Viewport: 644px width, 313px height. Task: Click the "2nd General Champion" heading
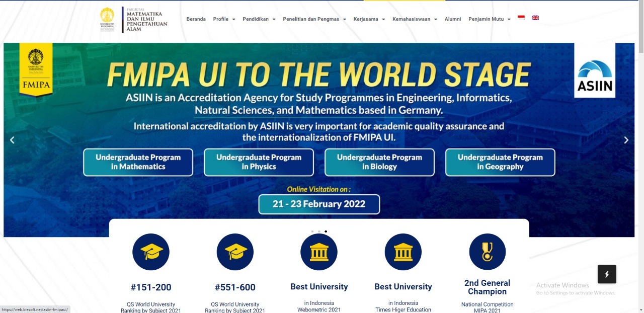coord(488,287)
